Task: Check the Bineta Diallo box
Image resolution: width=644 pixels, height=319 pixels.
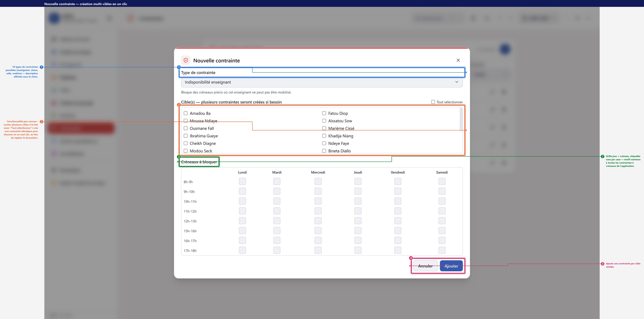Action: click(x=324, y=151)
